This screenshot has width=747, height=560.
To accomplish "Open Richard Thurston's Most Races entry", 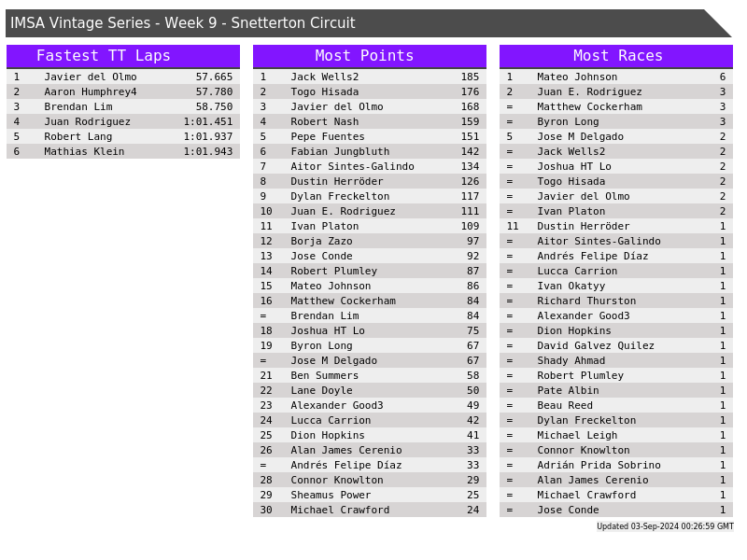I will 586,301.
